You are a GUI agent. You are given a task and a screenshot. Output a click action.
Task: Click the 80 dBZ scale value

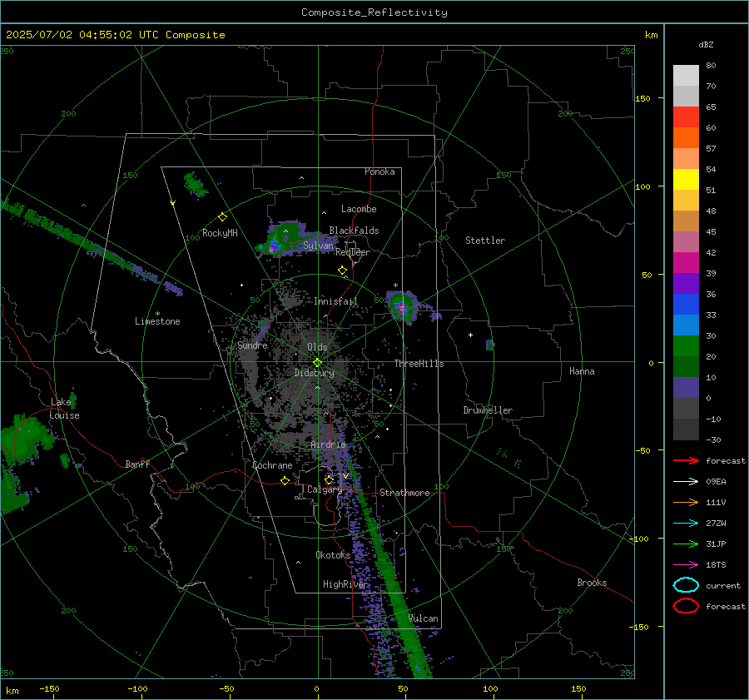click(x=711, y=66)
